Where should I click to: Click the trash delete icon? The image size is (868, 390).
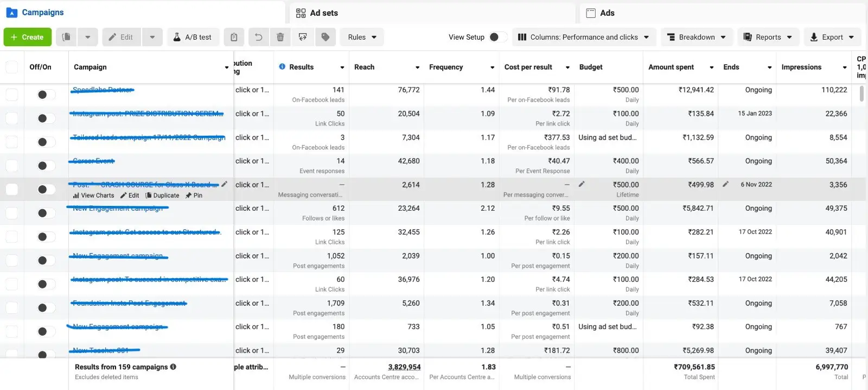(x=280, y=37)
